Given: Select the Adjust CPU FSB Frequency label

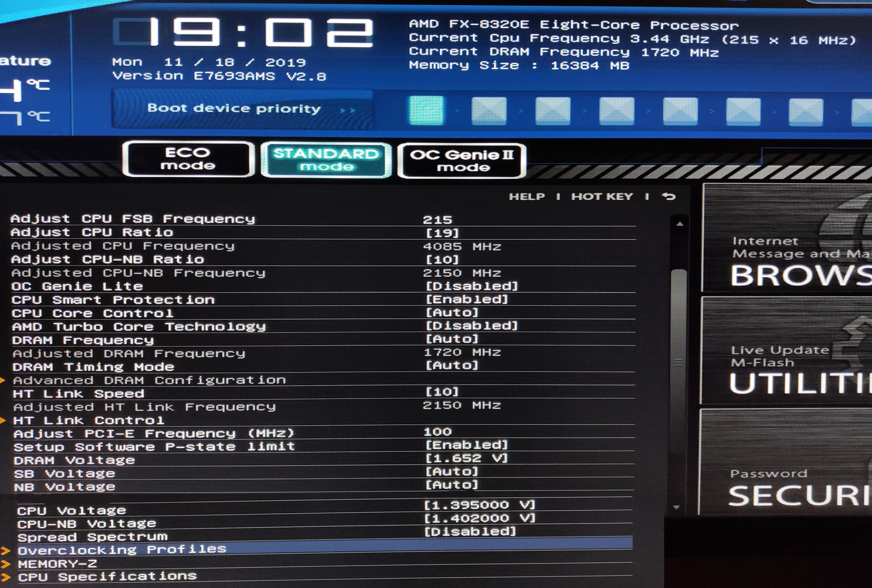Looking at the screenshot, I should (x=133, y=219).
